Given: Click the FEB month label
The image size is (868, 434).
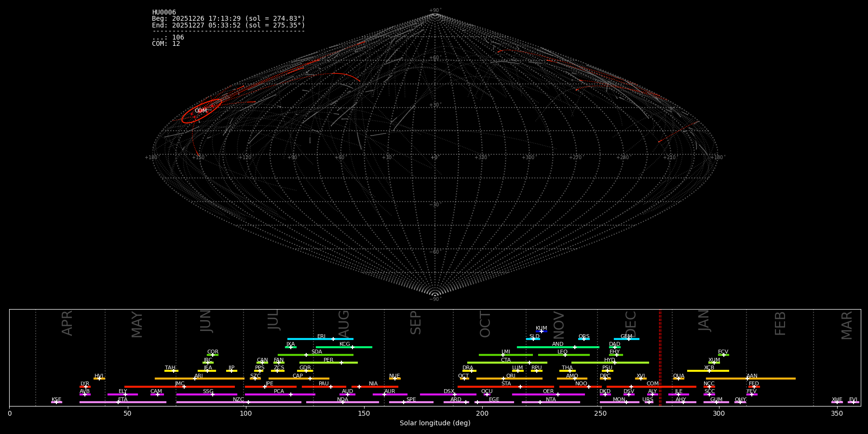Looking at the screenshot, I should click(x=780, y=324).
